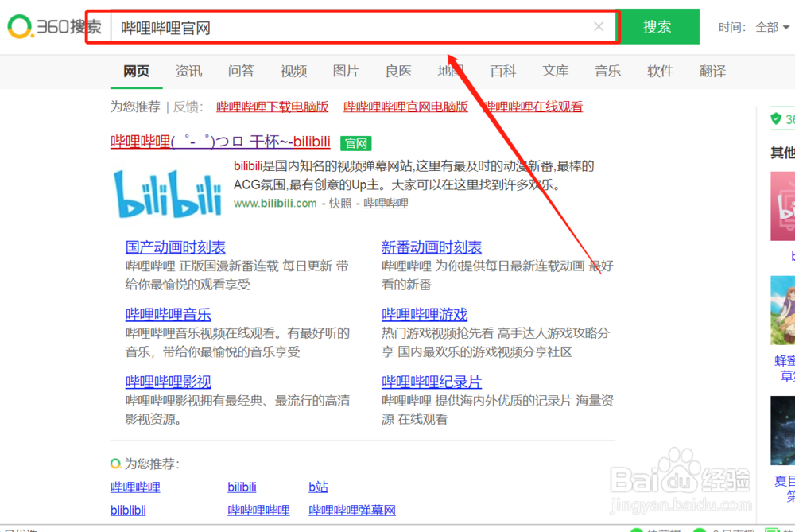795x532 pixels.
Task: Click the small 360 icon before 为您推荐
Action: coord(114,462)
